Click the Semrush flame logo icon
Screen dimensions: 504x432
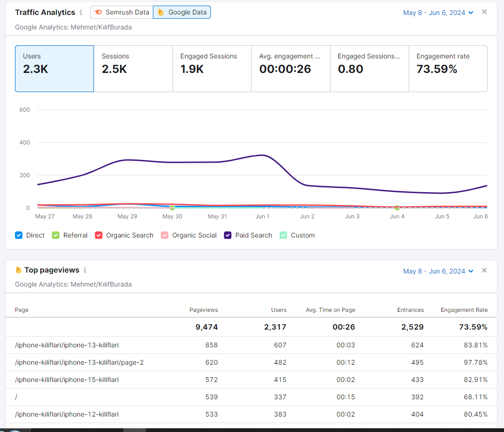[98, 12]
